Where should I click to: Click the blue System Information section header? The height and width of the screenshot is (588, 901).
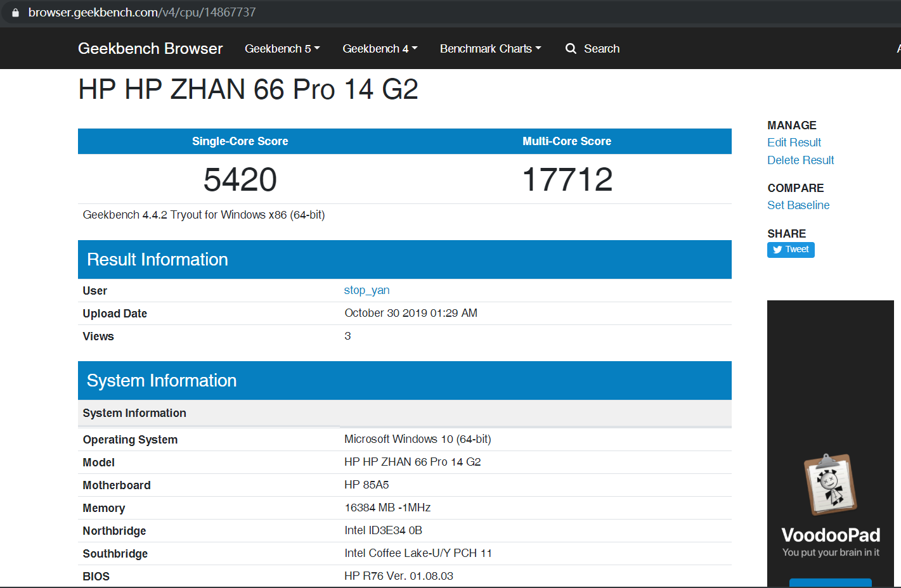[x=405, y=380]
